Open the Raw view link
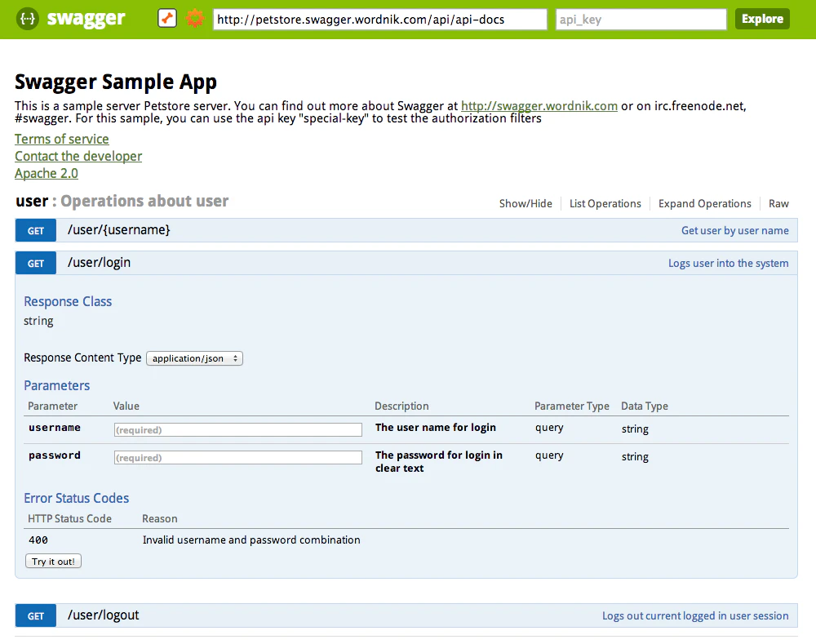The image size is (816, 644). tap(778, 203)
